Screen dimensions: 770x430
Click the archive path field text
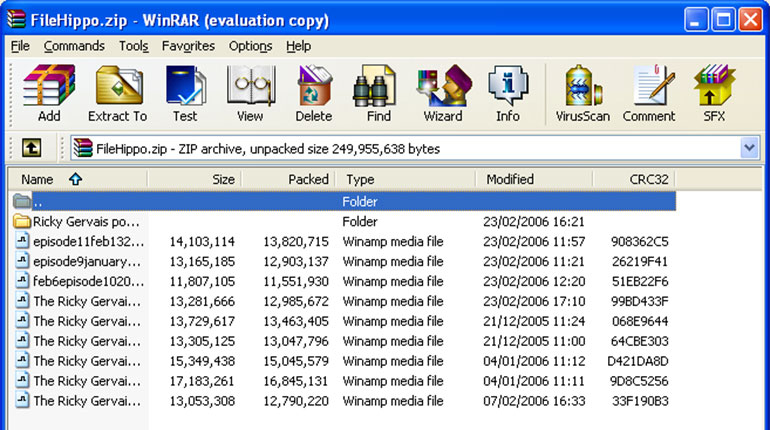pos(268,149)
